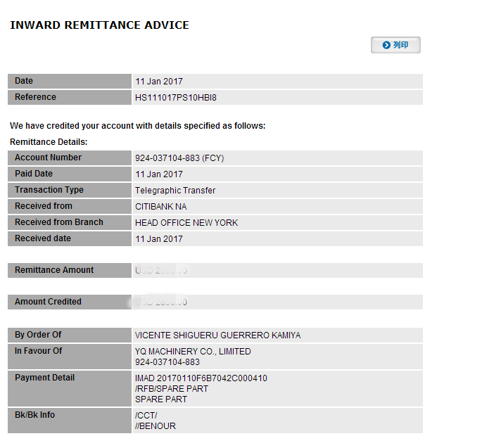Select the reference number HS111017PS10HBI8
The image size is (494, 448).
pos(175,98)
